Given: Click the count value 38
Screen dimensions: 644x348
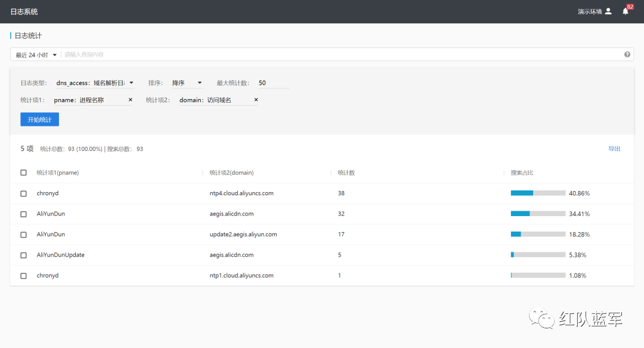Looking at the screenshot, I should 341,193.
